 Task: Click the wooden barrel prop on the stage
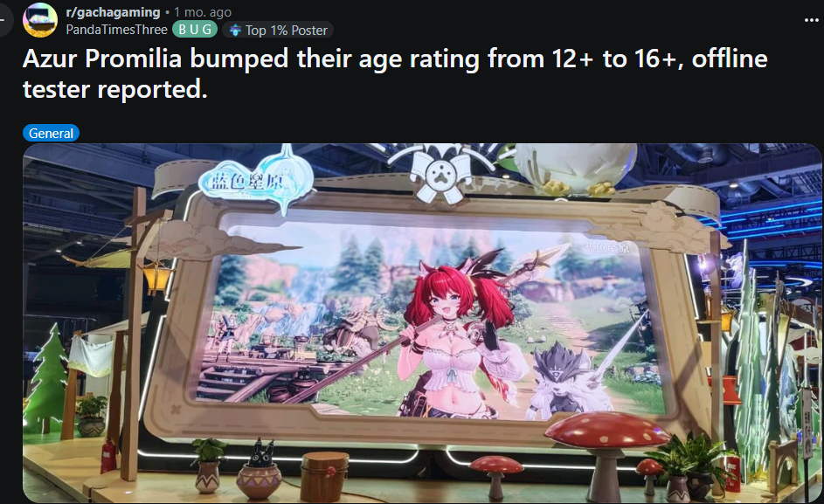click(324, 477)
